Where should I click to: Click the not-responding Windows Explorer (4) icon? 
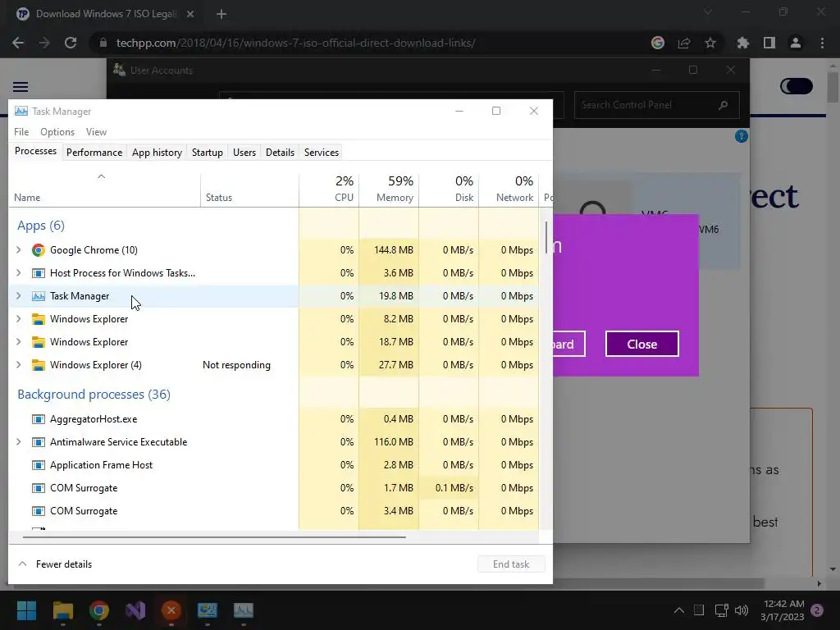click(38, 365)
